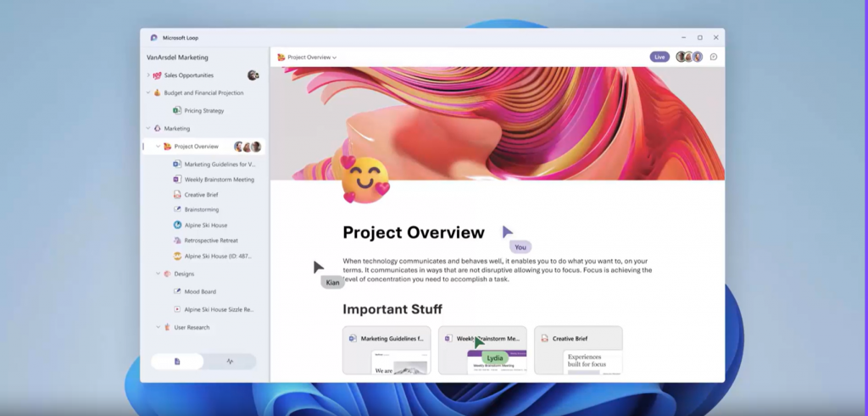Screen dimensions: 868x416
Task: Open the Brainstorming page
Action: (x=202, y=209)
